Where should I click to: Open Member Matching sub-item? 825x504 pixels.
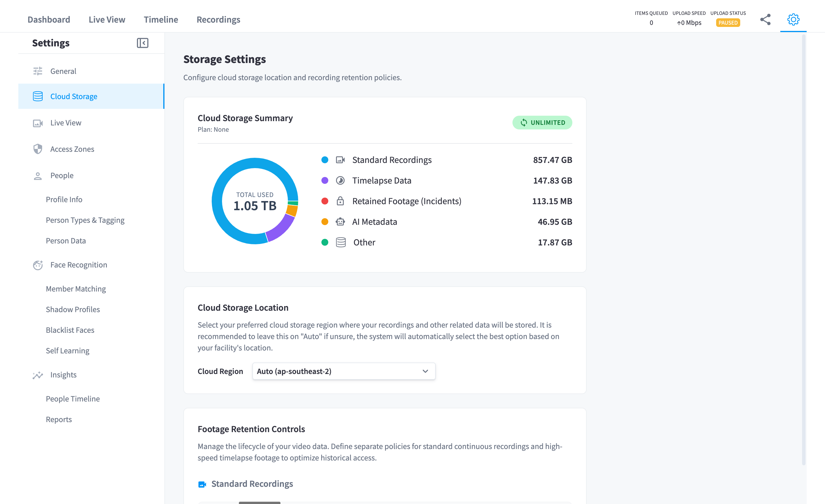point(76,289)
